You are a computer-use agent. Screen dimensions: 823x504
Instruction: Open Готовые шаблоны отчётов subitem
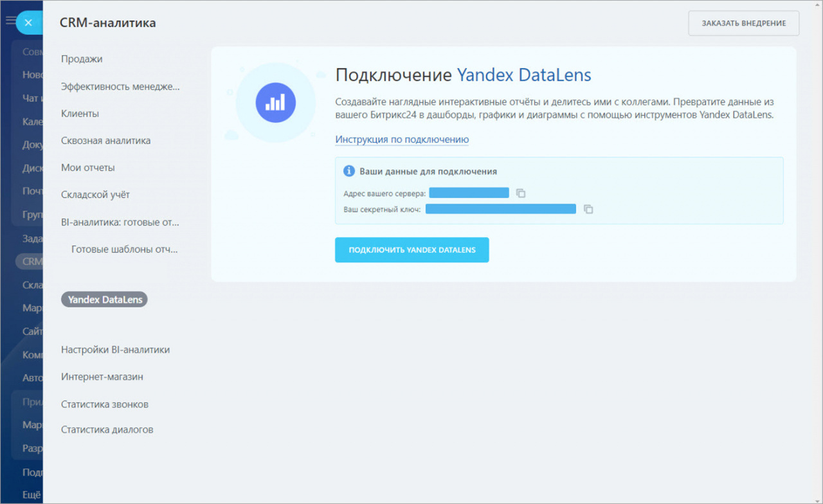[x=125, y=249]
